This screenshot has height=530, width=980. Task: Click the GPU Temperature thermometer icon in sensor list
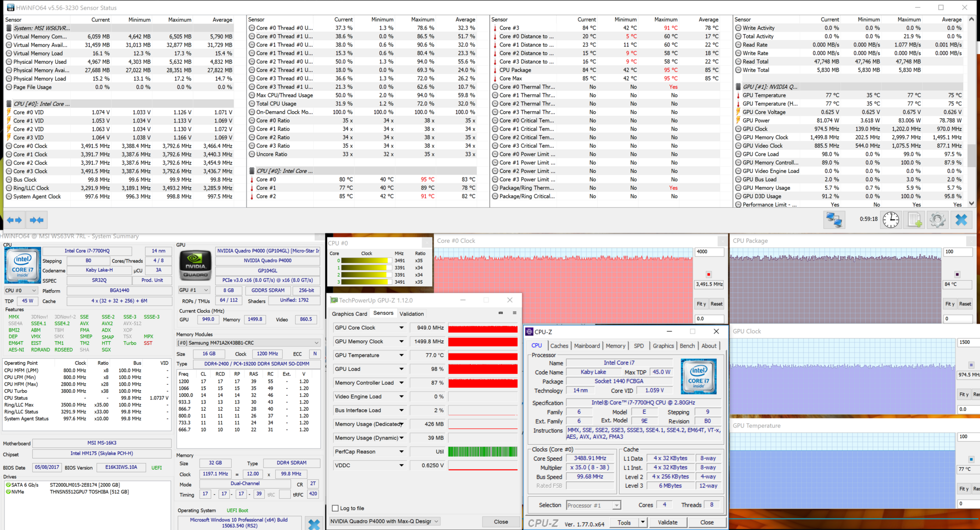coord(738,95)
